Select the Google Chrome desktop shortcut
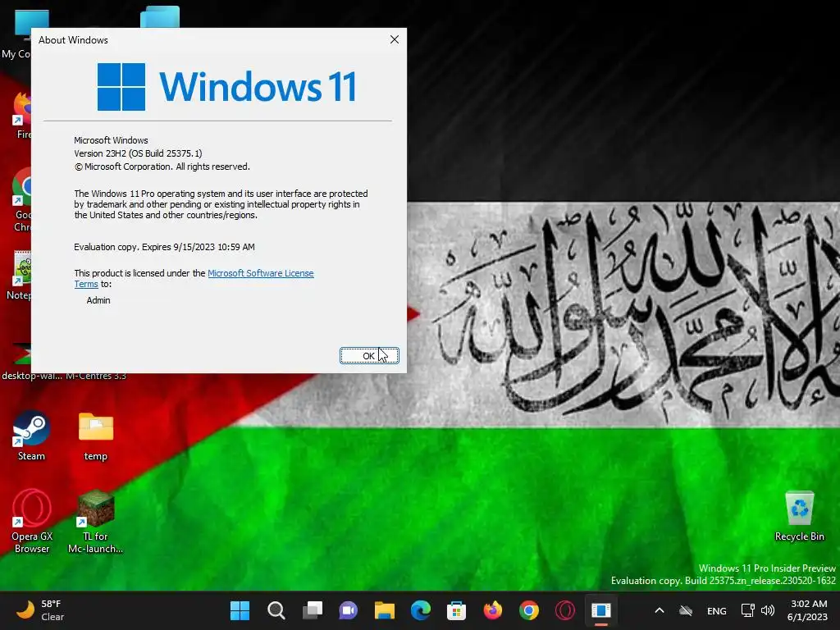Viewport: 840px width, 630px height. pos(21,199)
